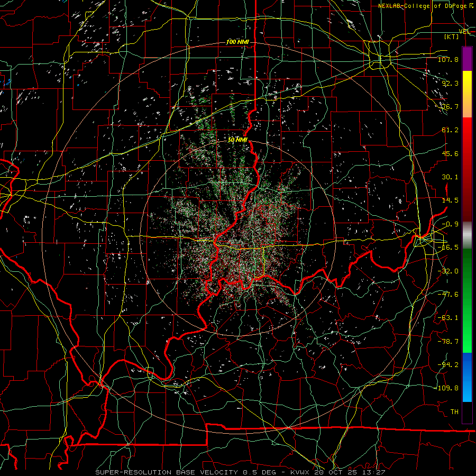The image size is (476, 476).
Task: Click the -78.7 legend value
Action: 448,342
